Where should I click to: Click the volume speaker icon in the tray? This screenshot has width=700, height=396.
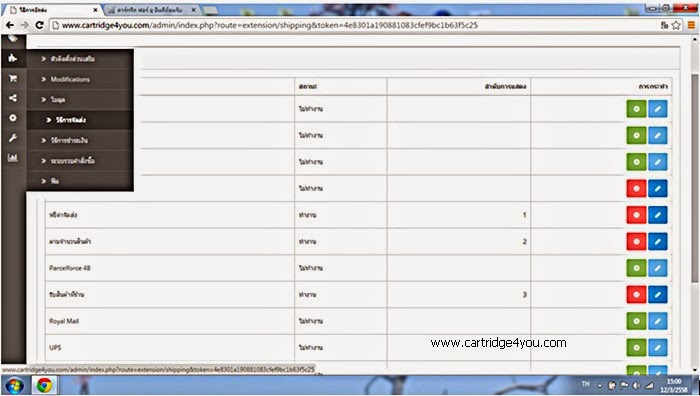pos(636,385)
